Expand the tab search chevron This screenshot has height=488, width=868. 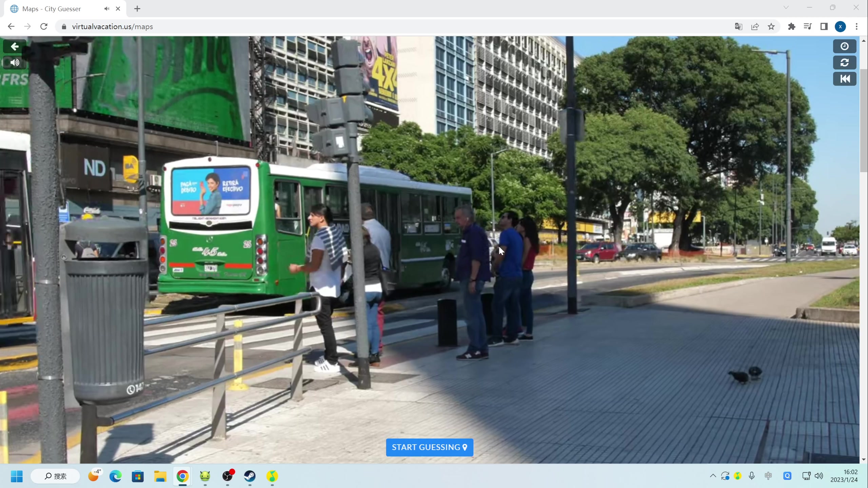[786, 7]
